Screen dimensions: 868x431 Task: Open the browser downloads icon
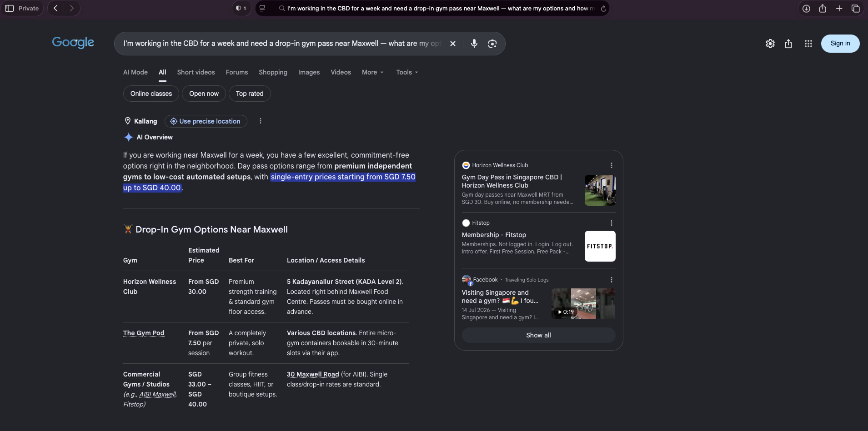(x=806, y=8)
